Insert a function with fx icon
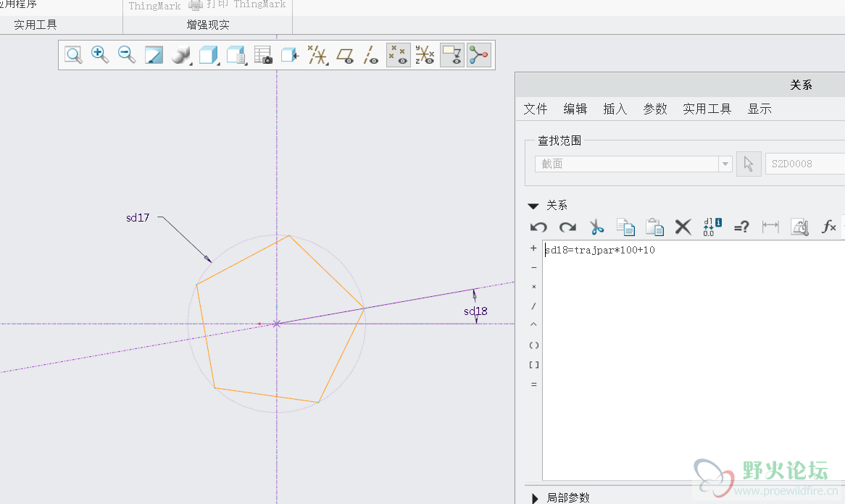Screen dimensions: 845x504 pos(829,227)
